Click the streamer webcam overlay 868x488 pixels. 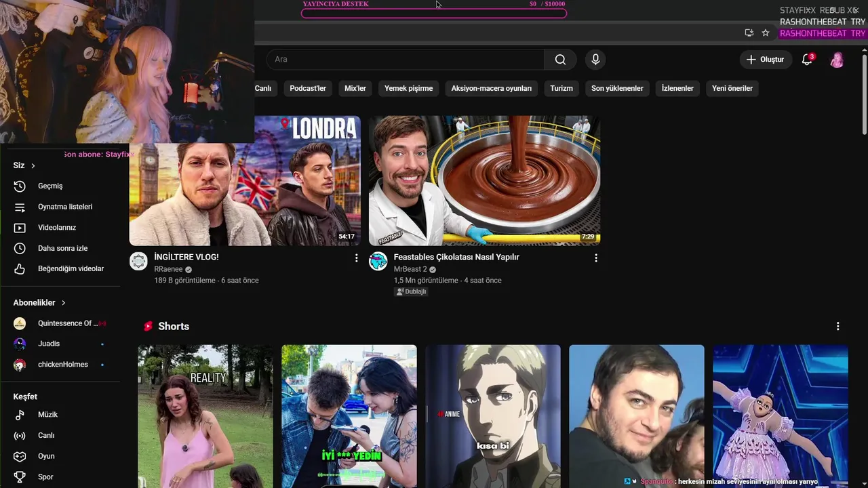127,71
